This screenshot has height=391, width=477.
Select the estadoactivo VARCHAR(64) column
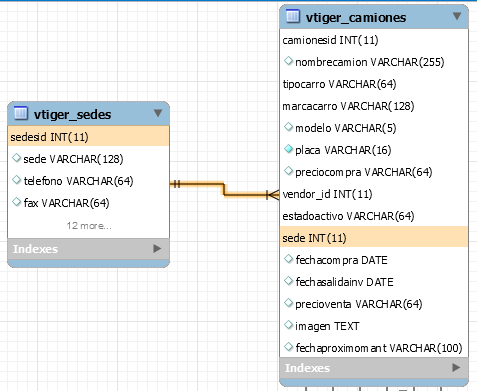coord(374,216)
